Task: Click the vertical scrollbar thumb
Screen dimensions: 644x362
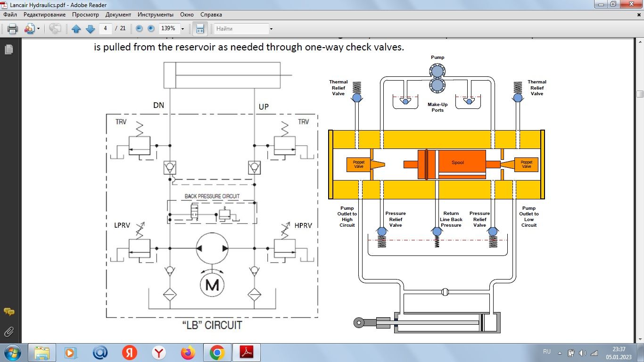Action: [640, 94]
